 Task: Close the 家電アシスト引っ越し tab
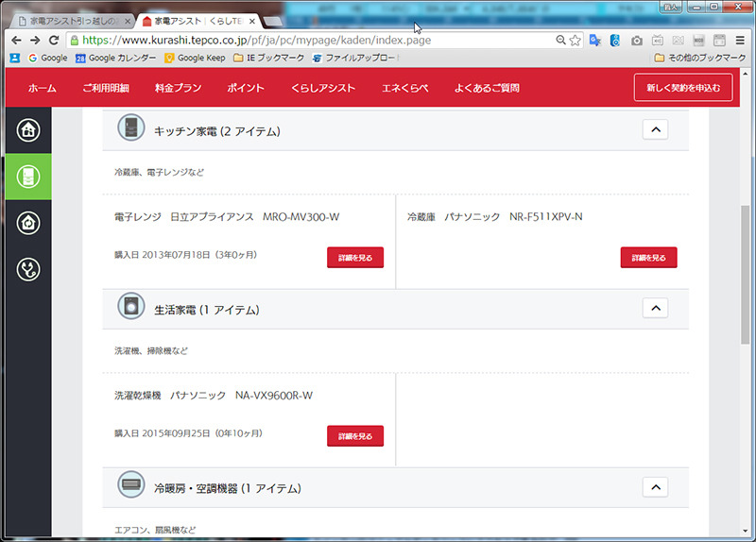[x=128, y=21]
